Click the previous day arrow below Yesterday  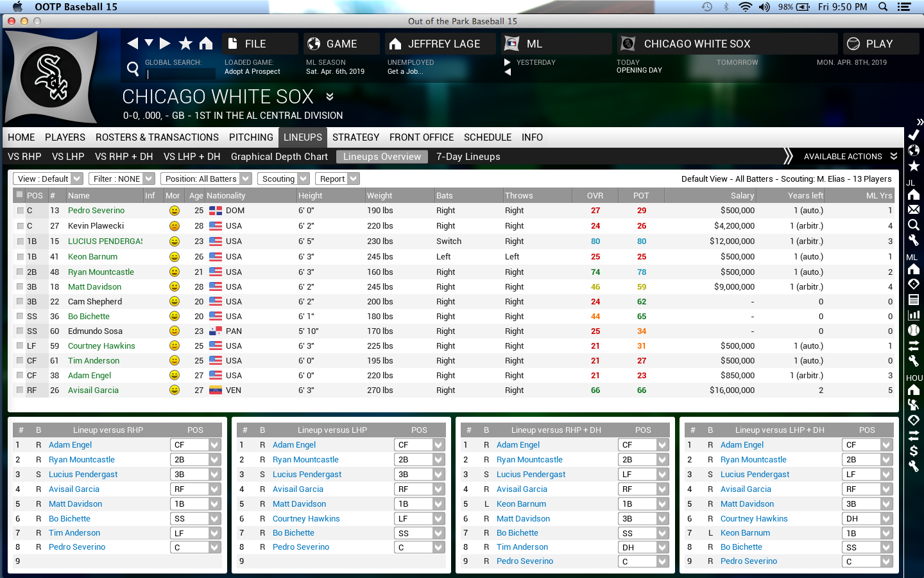click(x=508, y=72)
